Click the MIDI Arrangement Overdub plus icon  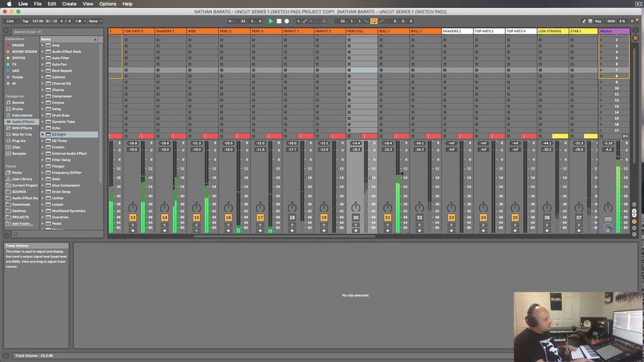tap(298, 21)
